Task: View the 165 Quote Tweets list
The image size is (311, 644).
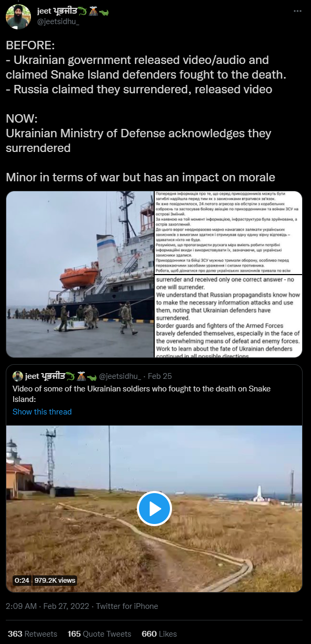Action: tap(100, 634)
